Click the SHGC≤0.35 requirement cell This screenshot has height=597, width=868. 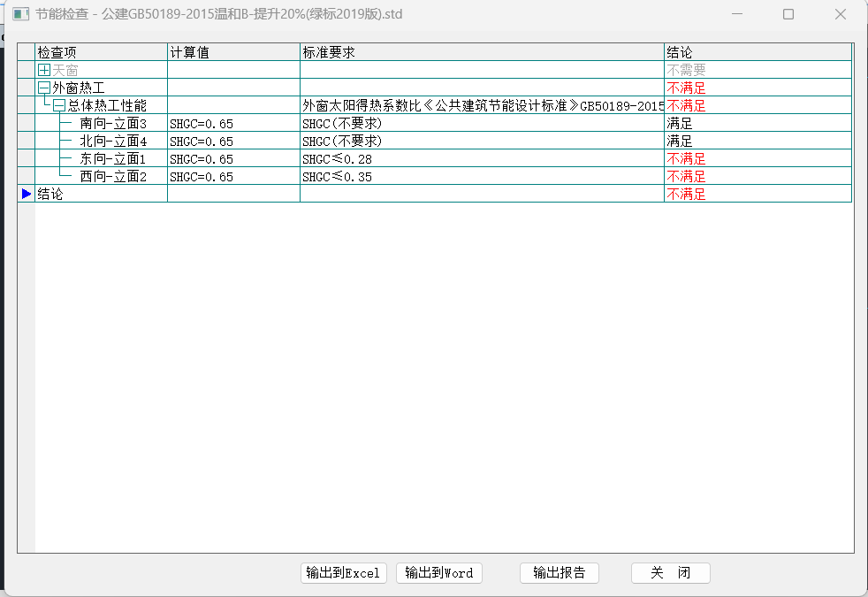tap(337, 176)
